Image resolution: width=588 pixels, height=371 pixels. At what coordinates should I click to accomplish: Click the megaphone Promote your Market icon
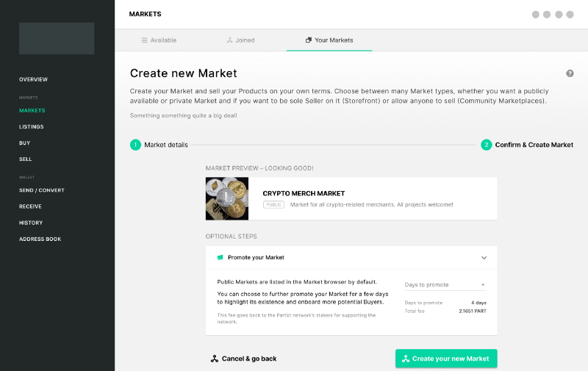[x=220, y=257]
